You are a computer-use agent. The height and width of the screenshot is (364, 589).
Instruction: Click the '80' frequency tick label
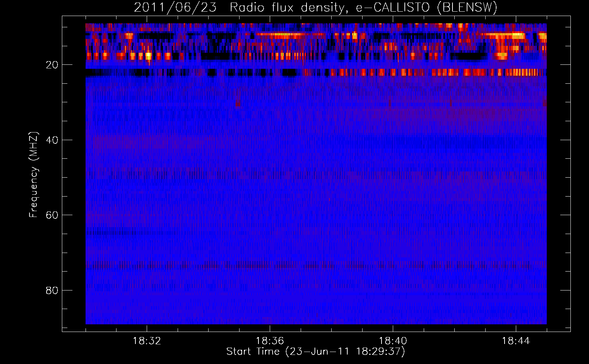52,290
